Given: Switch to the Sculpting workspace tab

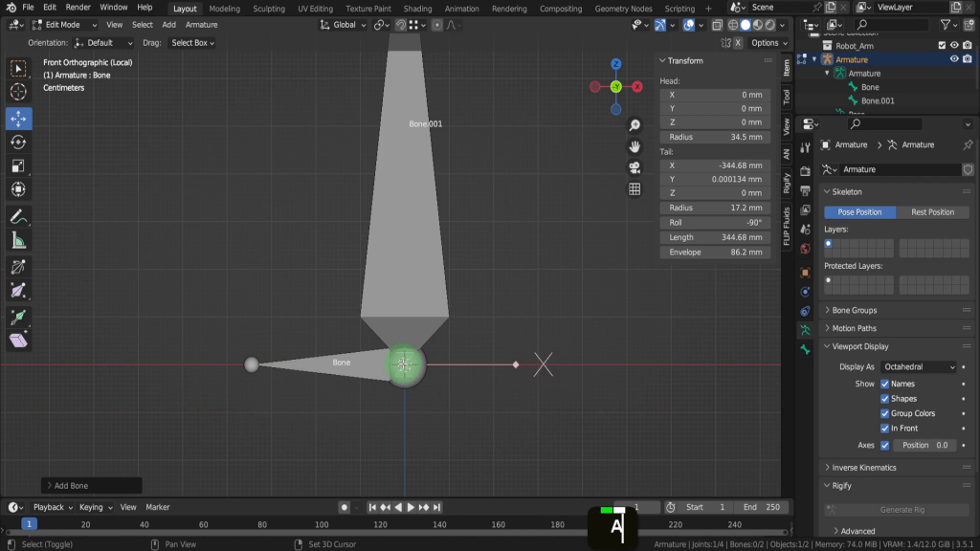Looking at the screenshot, I should point(268,9).
